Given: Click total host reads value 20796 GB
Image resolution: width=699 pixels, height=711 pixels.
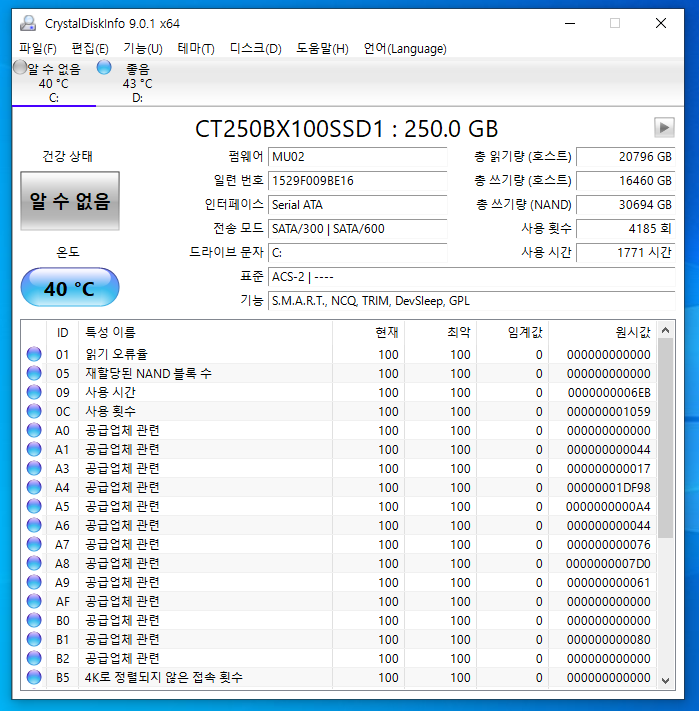Looking at the screenshot, I should pyautogui.click(x=626, y=157).
